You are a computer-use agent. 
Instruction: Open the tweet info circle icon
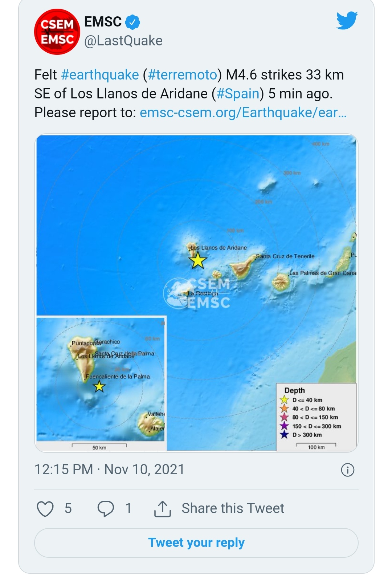[347, 470]
